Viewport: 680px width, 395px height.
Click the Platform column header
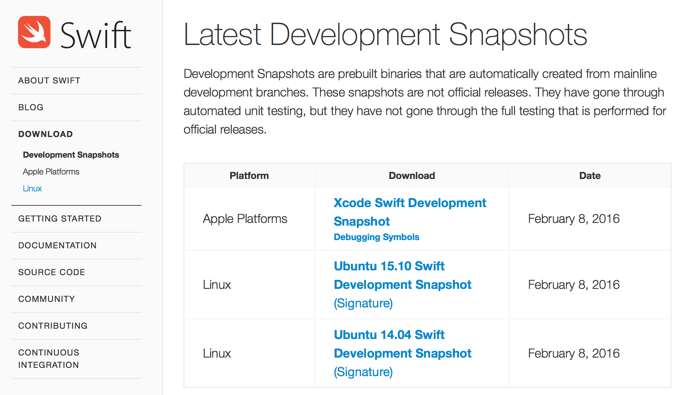(x=249, y=176)
